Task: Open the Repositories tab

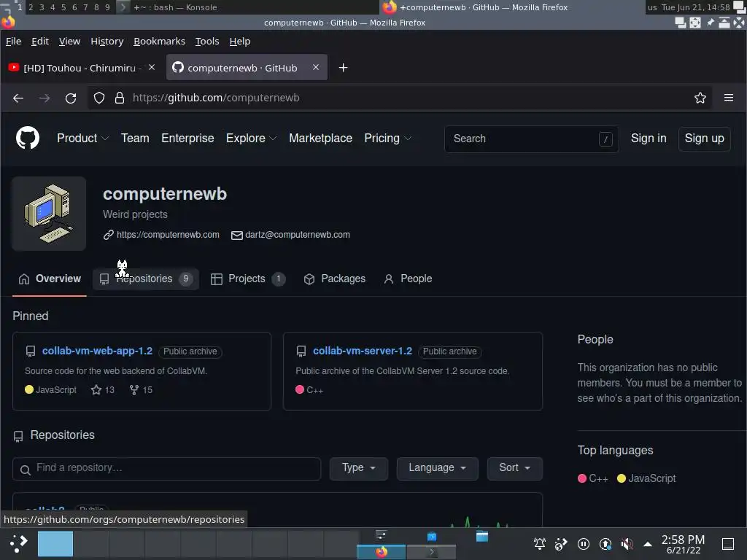Action: pos(146,279)
